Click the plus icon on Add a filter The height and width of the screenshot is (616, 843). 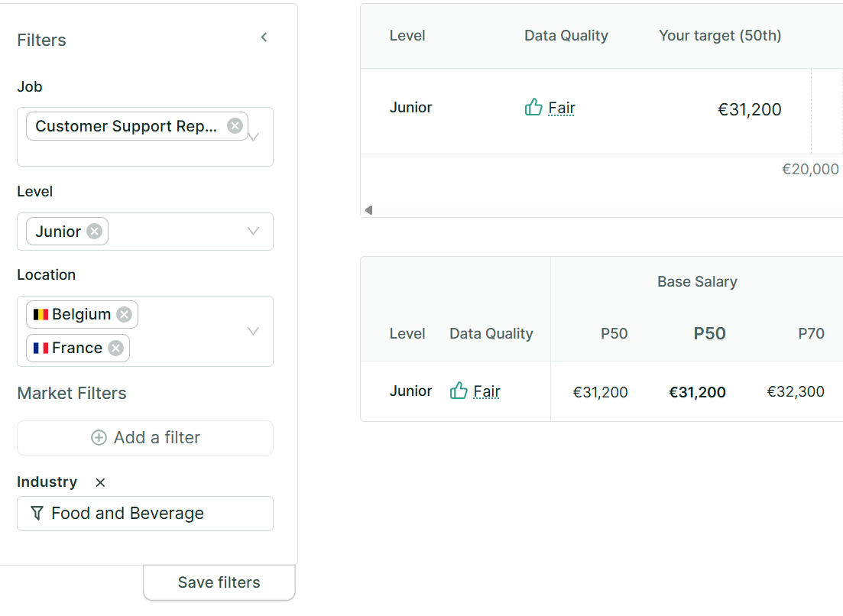click(x=99, y=437)
